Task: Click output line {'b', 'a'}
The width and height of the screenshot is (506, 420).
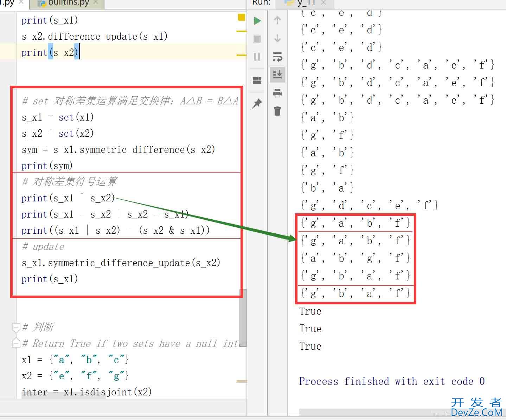Action: click(327, 188)
